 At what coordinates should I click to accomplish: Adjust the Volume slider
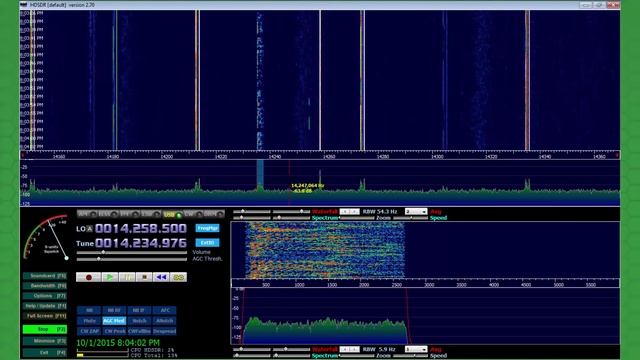pos(131,253)
